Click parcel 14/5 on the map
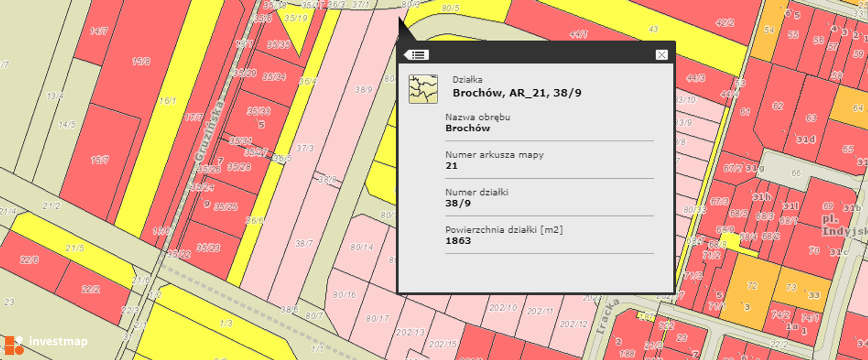The width and height of the screenshot is (868, 360). [x=67, y=124]
